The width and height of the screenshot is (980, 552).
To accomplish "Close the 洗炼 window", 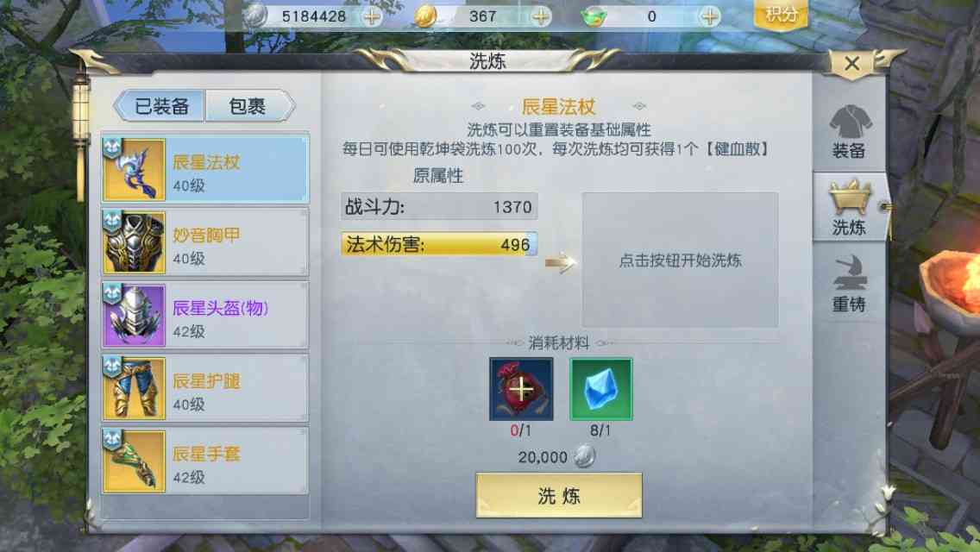I will 851,63.
